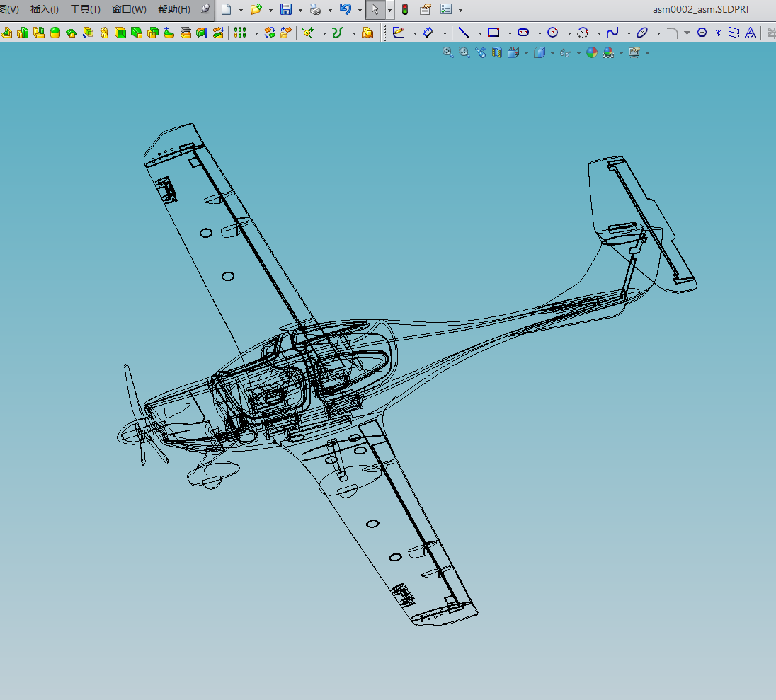This screenshot has height=700, width=776.
Task: Open the 窗口(W) menu
Action: [x=129, y=9]
